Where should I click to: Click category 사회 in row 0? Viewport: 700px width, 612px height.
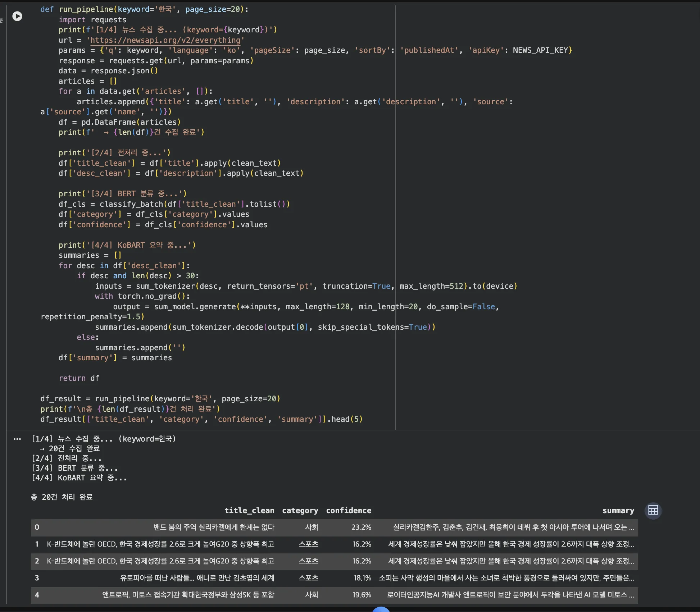pyautogui.click(x=312, y=527)
